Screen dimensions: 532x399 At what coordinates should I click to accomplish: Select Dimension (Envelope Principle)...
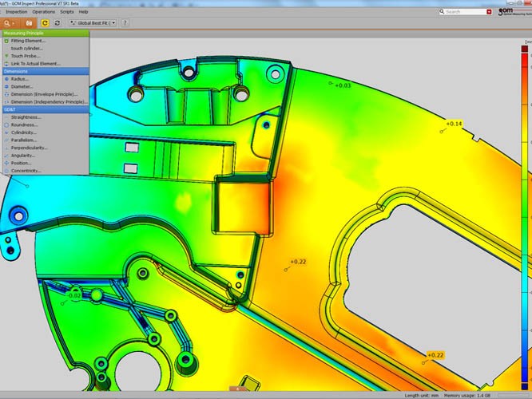[x=46, y=94]
